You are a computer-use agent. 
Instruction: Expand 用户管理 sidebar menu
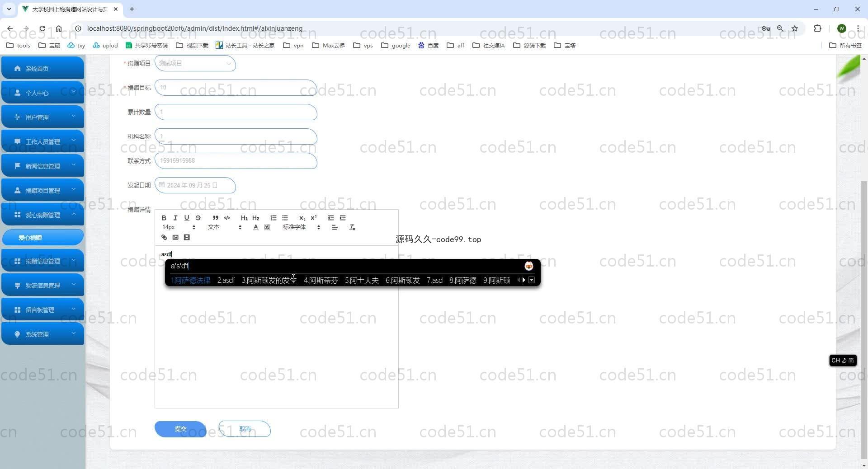click(x=42, y=117)
